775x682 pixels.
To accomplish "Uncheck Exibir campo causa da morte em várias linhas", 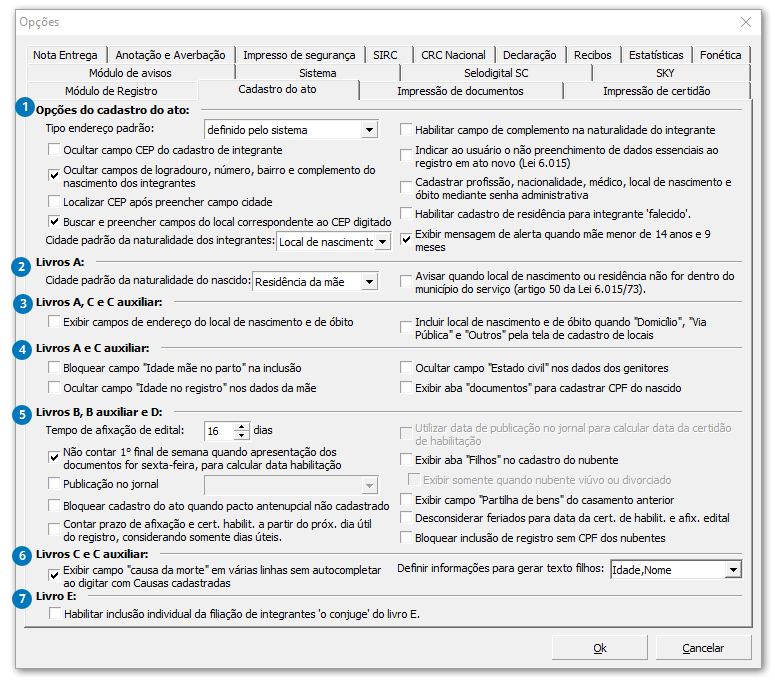I will [54, 575].
